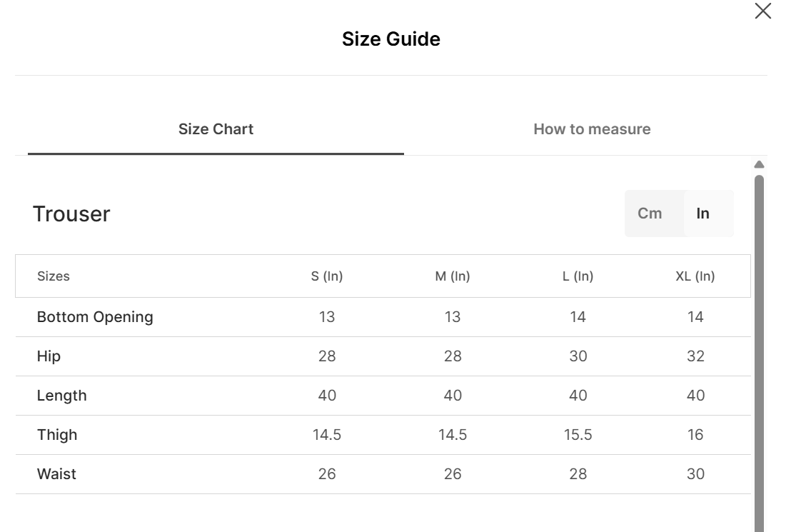Click the Size Guide title

pos(391,39)
